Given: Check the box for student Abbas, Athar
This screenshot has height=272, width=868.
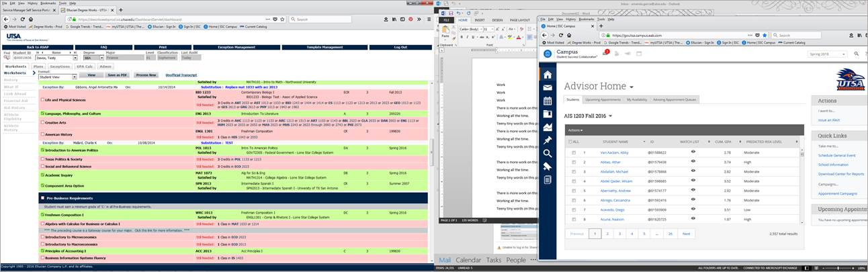Looking at the screenshot, I should (573, 162).
